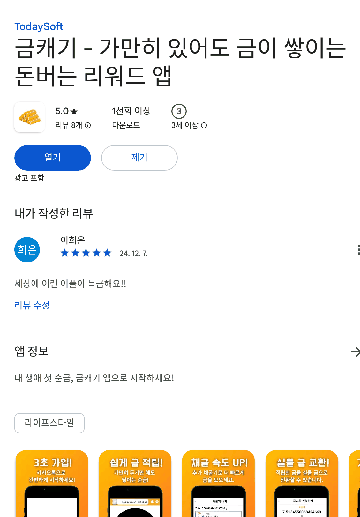The width and height of the screenshot is (360, 517).
Task: Open the review count info icon
Action: click(x=88, y=125)
